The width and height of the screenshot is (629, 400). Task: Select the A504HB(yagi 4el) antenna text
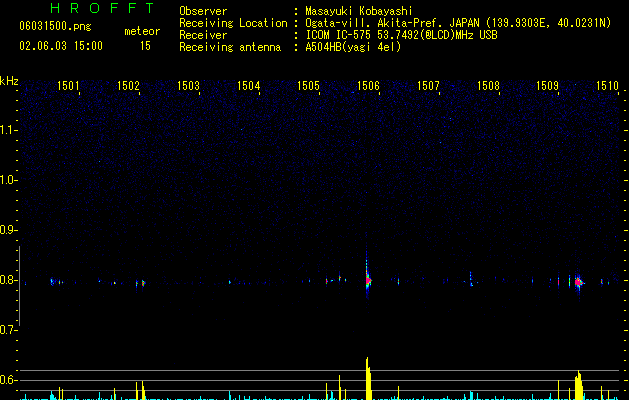pos(353,47)
